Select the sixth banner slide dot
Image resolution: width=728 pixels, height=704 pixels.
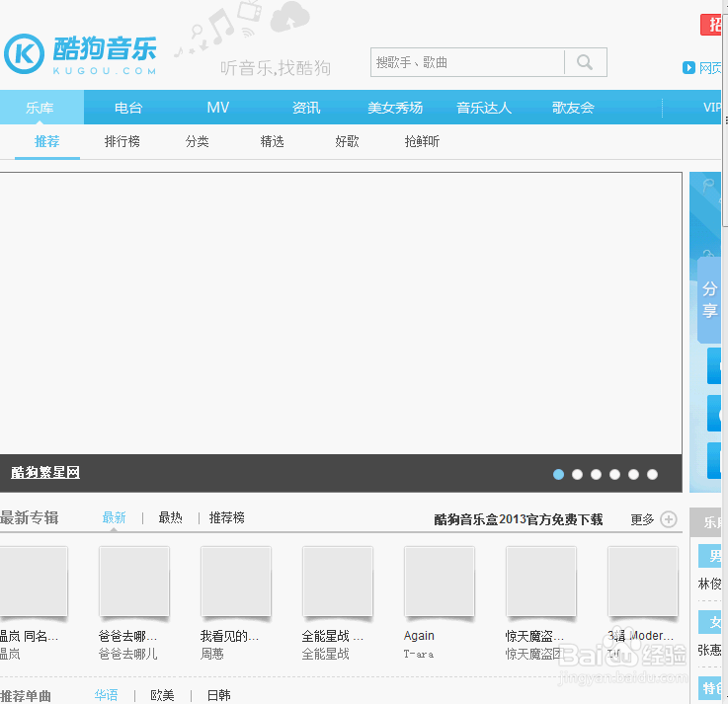(652, 474)
